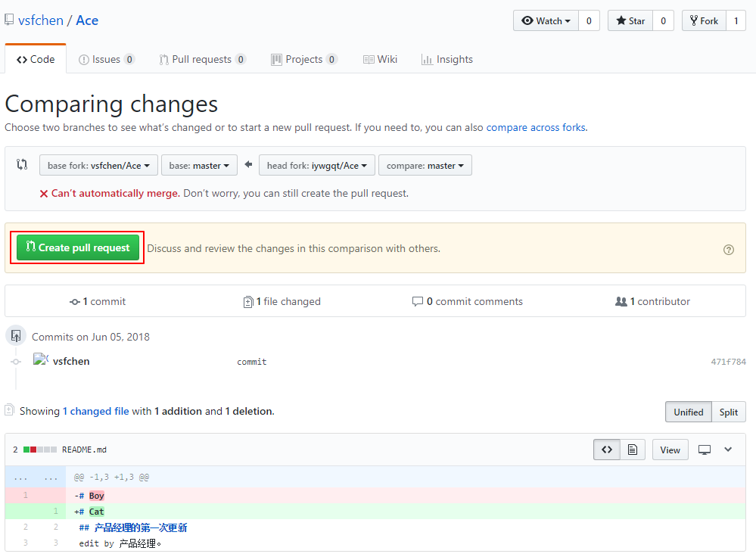Switch diff to Unified view
Image resolution: width=756 pixels, height=557 pixels.
(x=688, y=412)
